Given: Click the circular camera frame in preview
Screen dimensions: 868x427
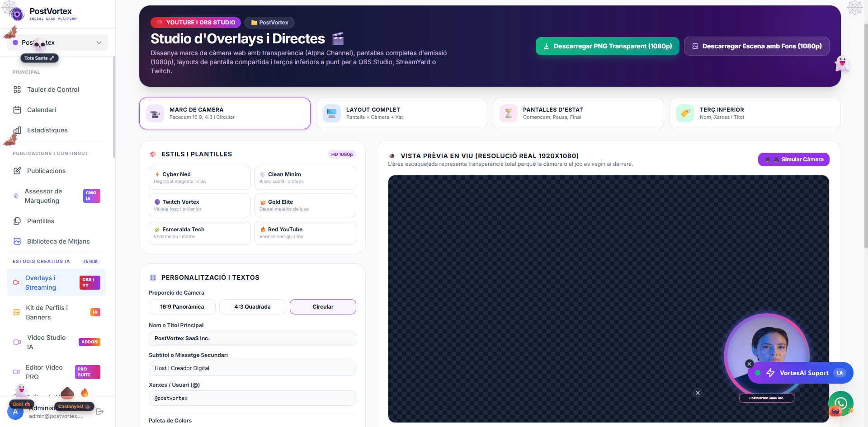Looking at the screenshot, I should [x=767, y=356].
